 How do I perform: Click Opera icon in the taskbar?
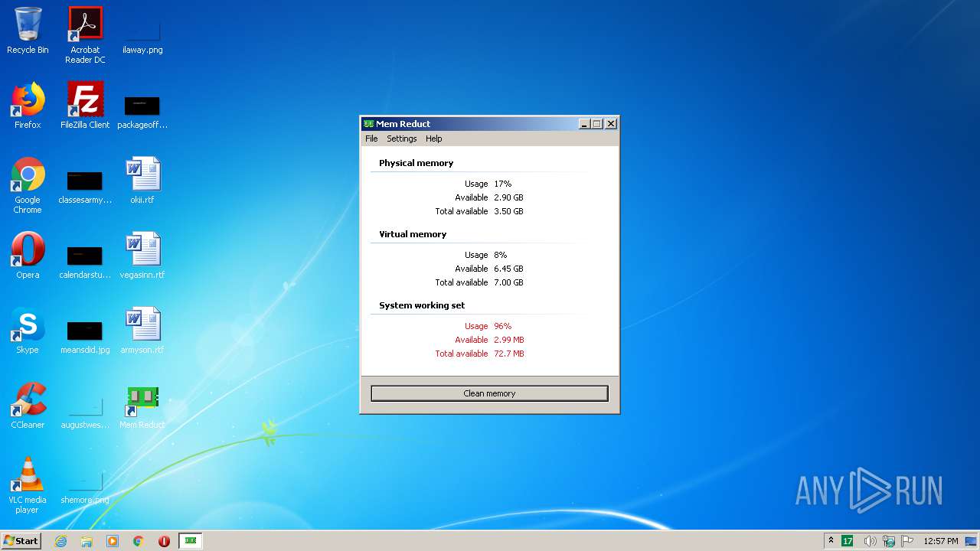(x=164, y=541)
